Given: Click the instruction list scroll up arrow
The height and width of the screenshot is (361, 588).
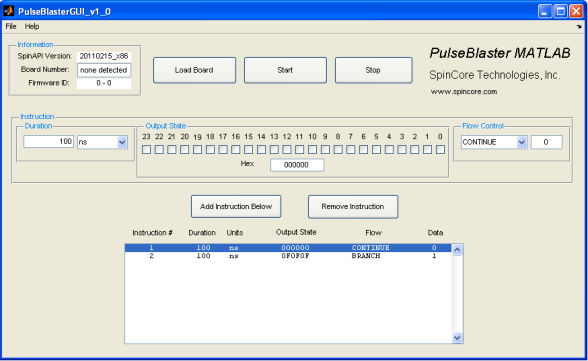Looking at the screenshot, I should point(457,250).
